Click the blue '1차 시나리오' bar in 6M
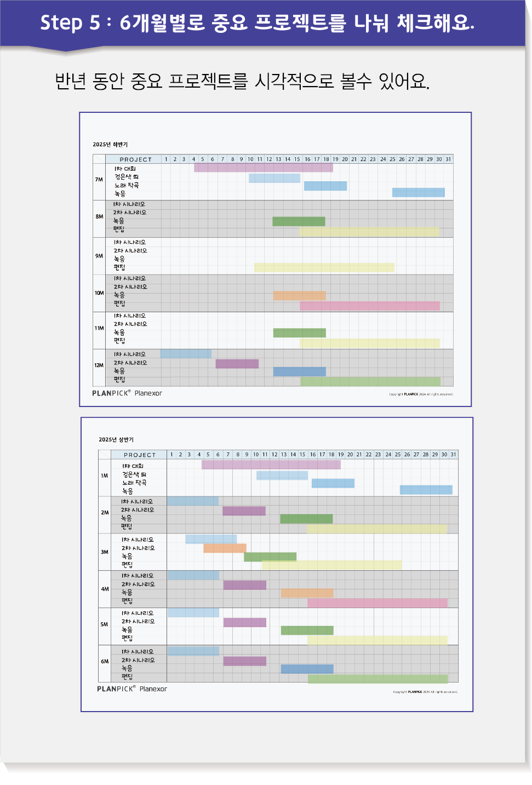This screenshot has height=785, width=532. [x=193, y=651]
